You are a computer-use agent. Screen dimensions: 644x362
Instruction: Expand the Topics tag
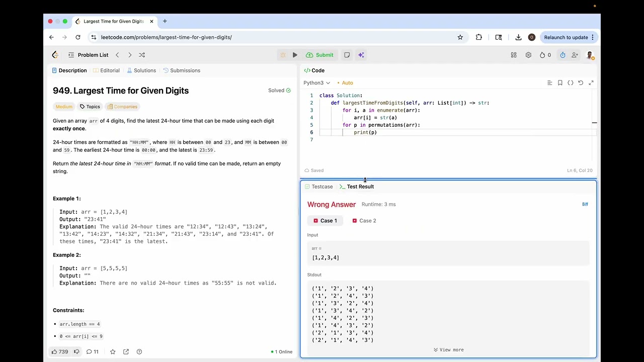pos(90,107)
